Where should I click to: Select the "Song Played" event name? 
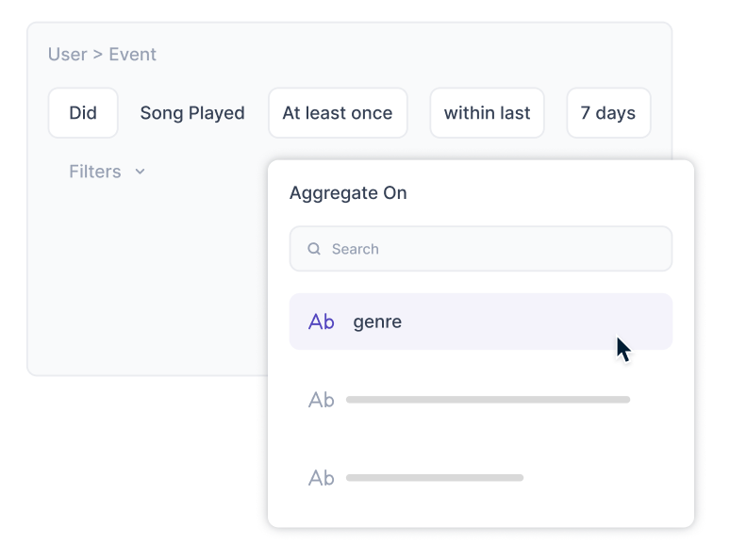point(192,113)
